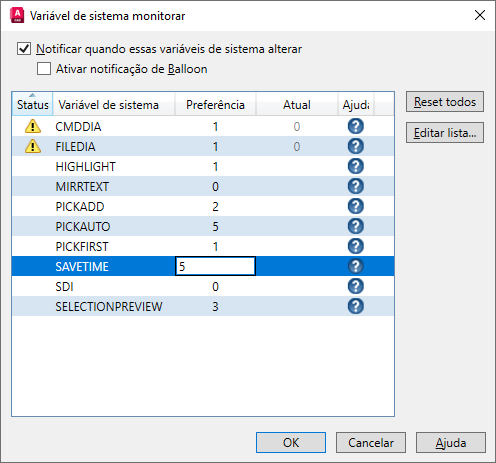Click the CMDDIA warning status icon
The height and width of the screenshot is (463, 496).
(33, 126)
